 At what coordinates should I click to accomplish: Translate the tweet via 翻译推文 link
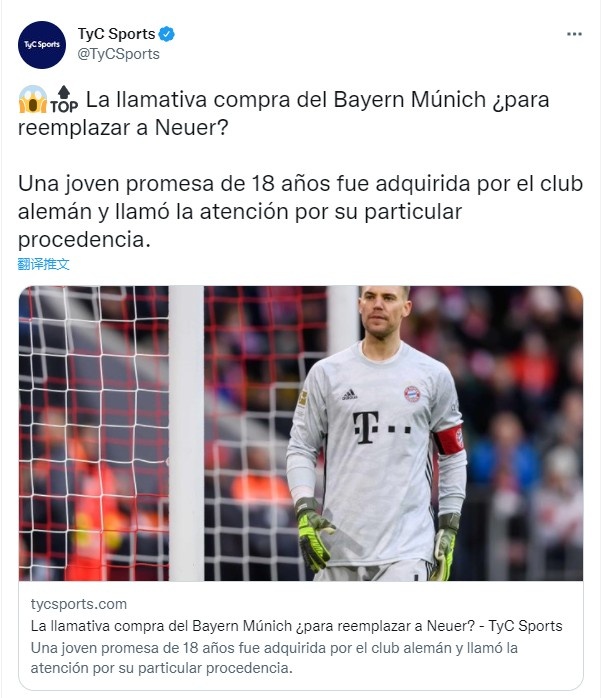[x=44, y=264]
